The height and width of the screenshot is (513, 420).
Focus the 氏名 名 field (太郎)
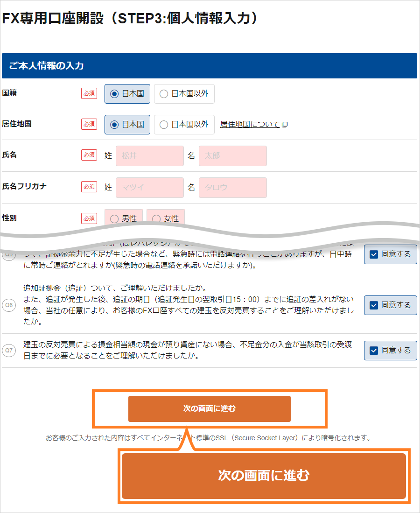click(233, 156)
